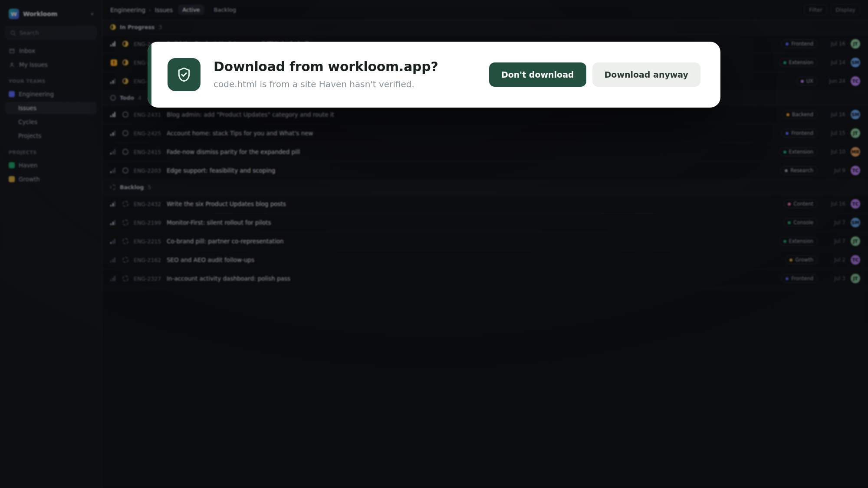Click the Backend label on ENG-2431 row
868x488 pixels.
pos(799,115)
